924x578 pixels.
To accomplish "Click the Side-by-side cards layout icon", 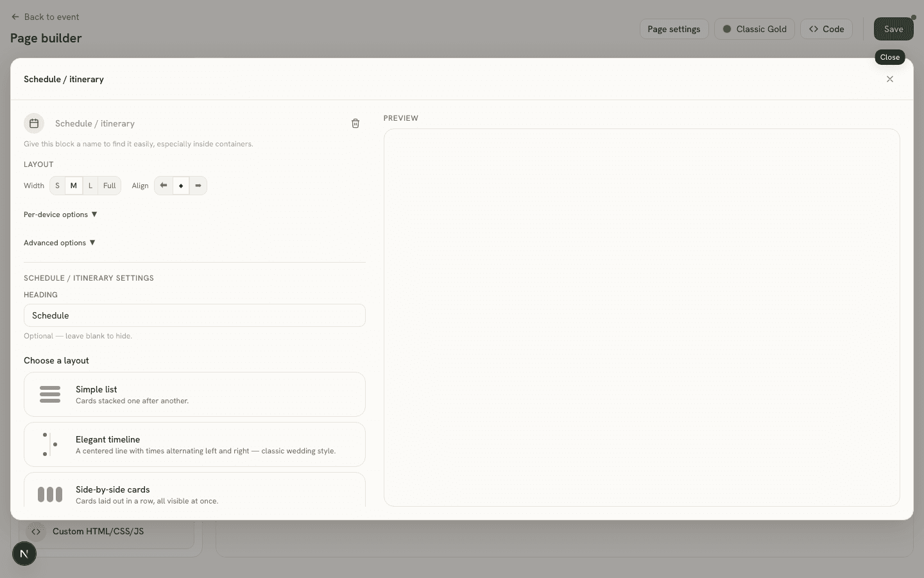I will [50, 494].
